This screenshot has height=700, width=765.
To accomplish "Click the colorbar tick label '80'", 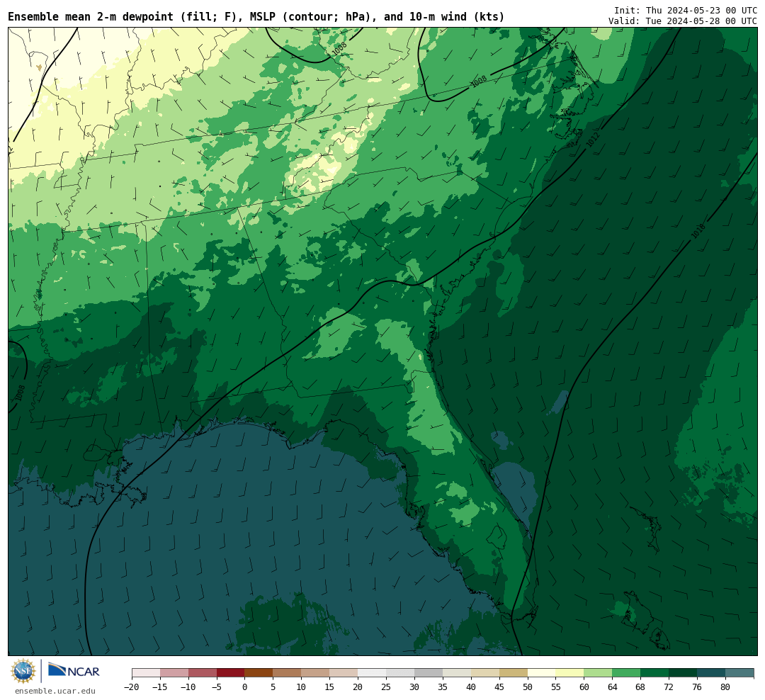I will pyautogui.click(x=725, y=687).
